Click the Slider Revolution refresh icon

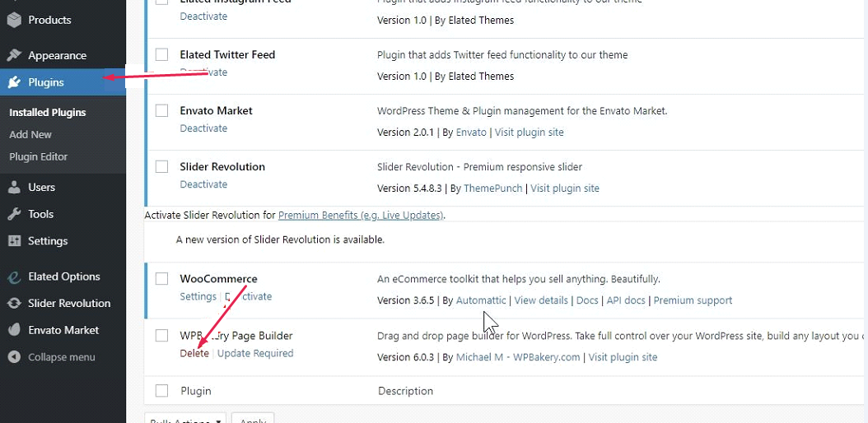[14, 303]
